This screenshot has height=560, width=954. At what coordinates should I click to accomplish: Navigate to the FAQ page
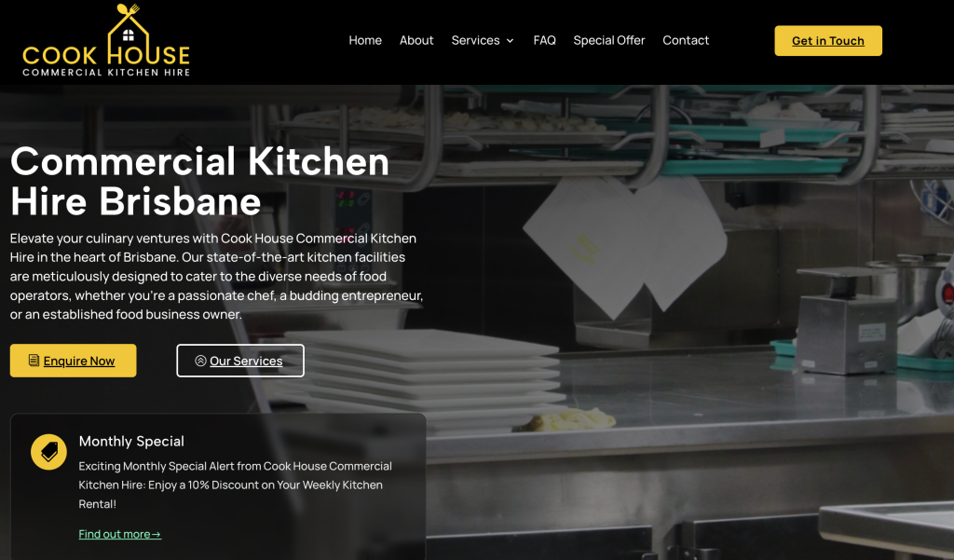point(544,40)
